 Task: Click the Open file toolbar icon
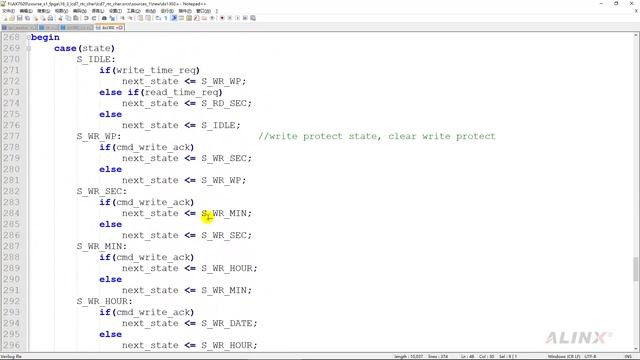click(12, 18)
